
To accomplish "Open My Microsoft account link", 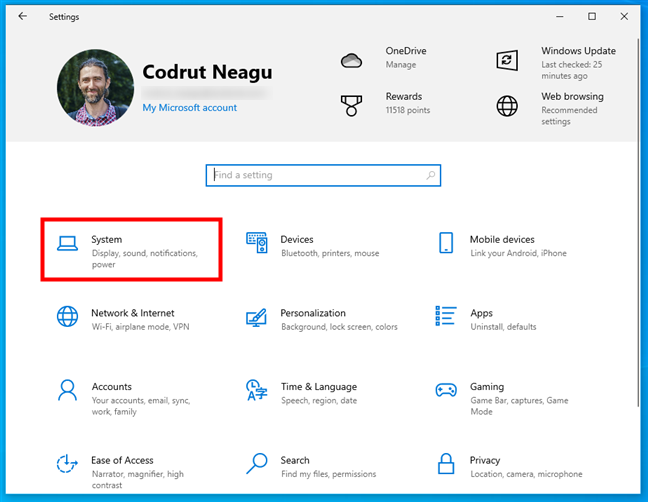I will pyautogui.click(x=190, y=108).
